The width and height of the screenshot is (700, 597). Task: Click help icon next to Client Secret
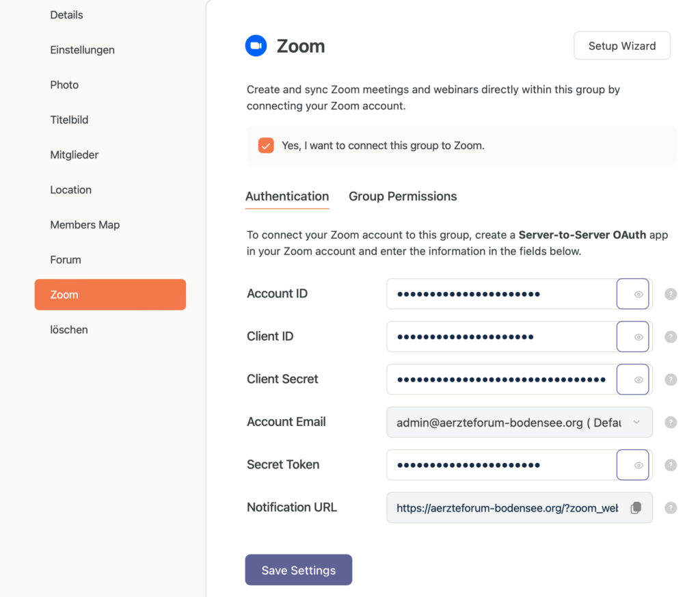pos(671,380)
